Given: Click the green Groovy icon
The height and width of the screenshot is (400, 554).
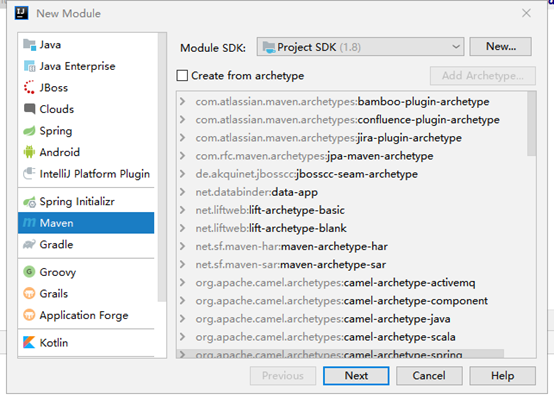Looking at the screenshot, I should [x=29, y=272].
